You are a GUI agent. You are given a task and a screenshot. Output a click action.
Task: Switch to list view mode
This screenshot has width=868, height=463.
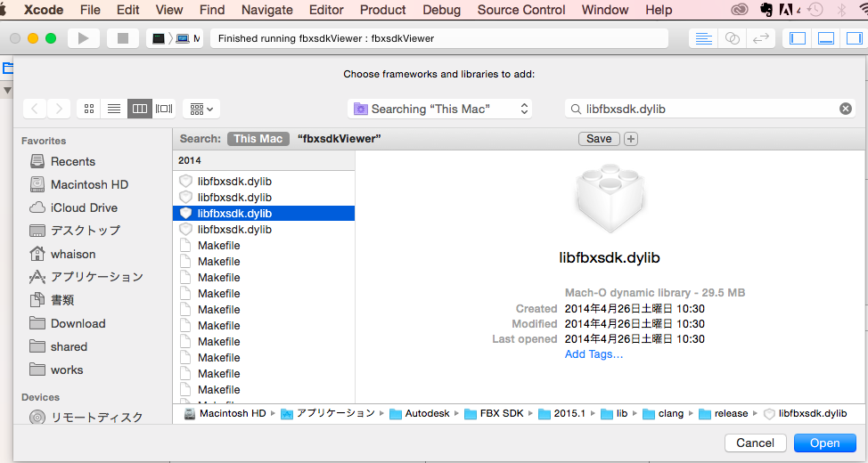point(114,109)
